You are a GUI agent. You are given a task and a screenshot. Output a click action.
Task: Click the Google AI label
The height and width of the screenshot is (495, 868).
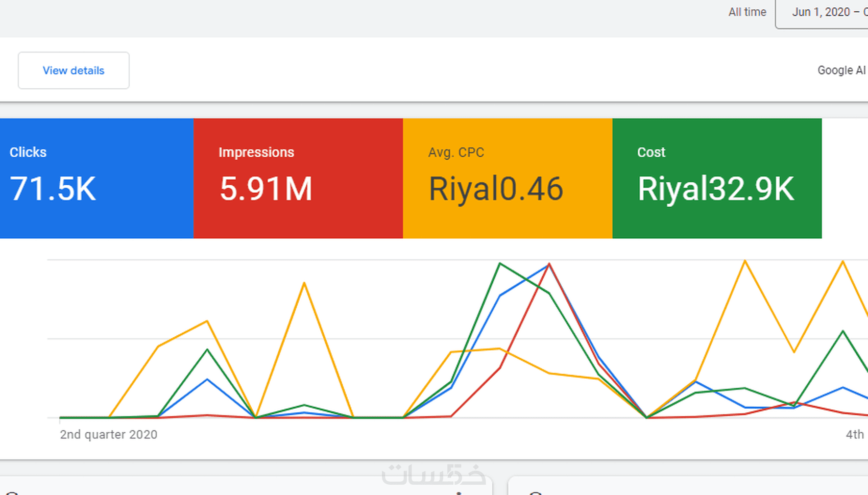(842, 70)
